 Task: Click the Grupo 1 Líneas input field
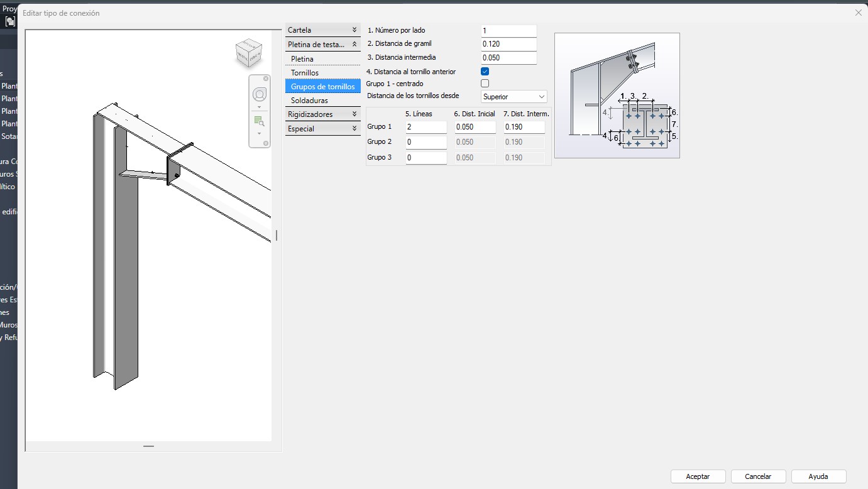pyautogui.click(x=426, y=127)
